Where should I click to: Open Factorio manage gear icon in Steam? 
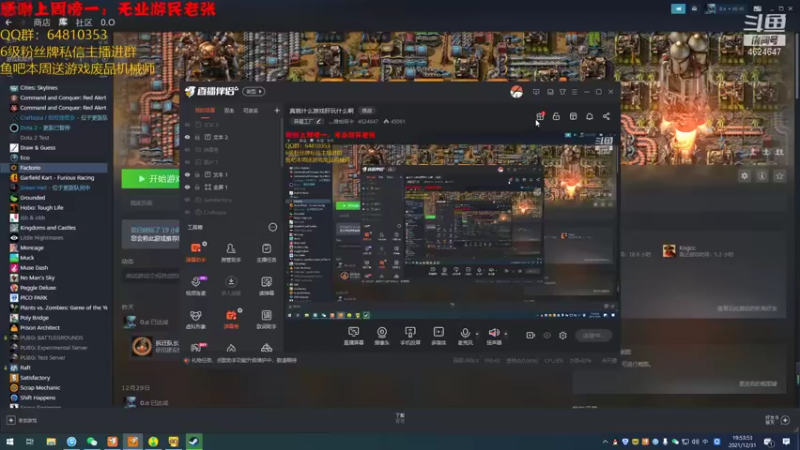[x=744, y=176]
